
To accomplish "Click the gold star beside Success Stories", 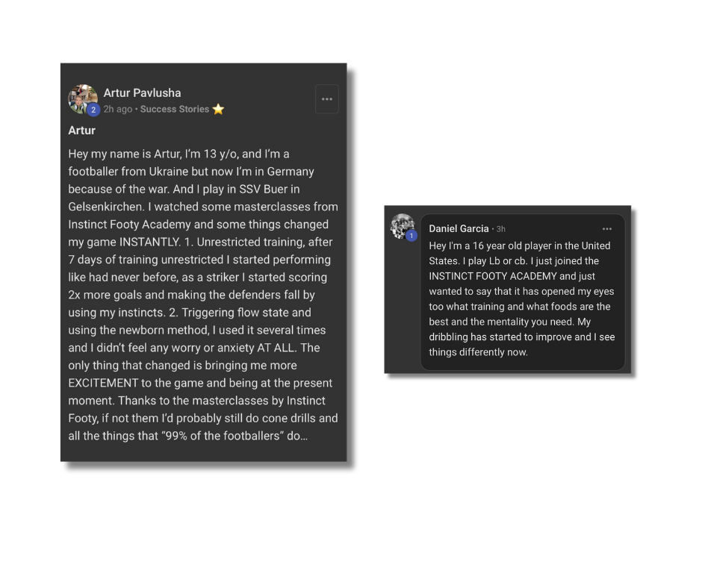I will pyautogui.click(x=218, y=109).
